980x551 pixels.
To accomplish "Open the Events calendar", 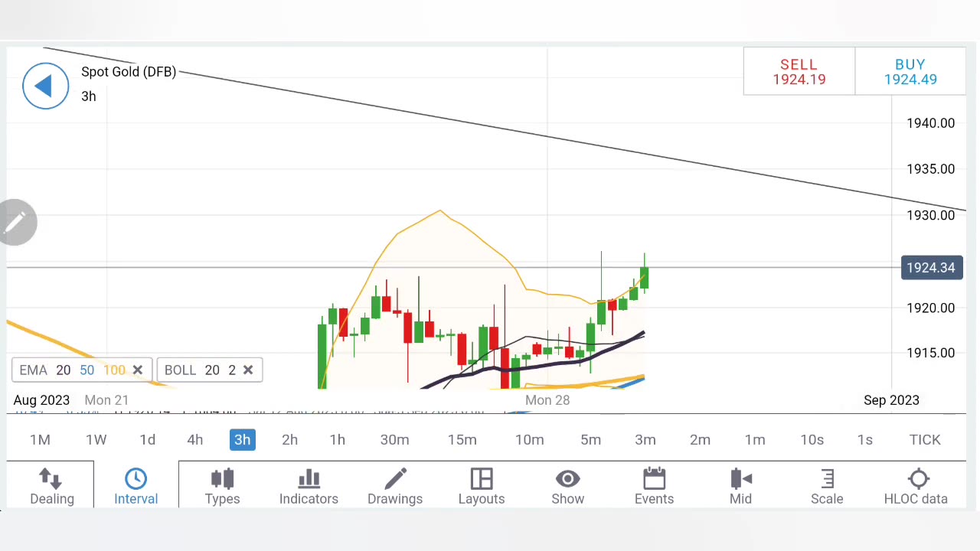I will 654,487.
